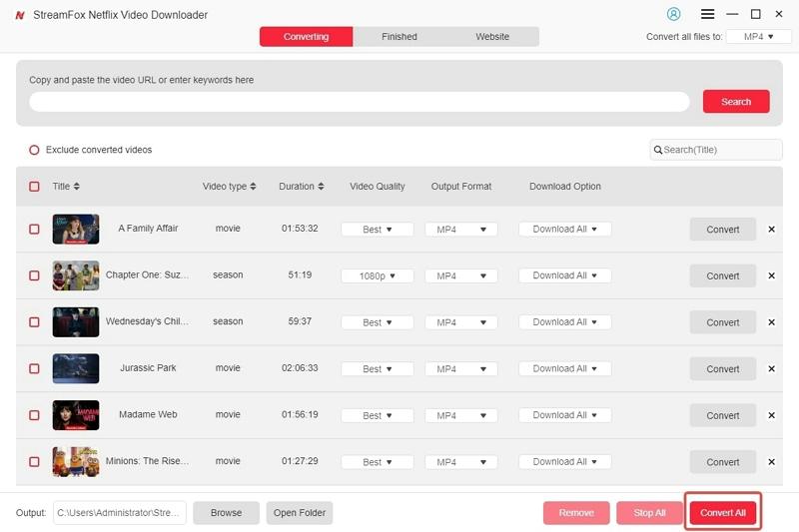Sort by Duration using sort arrows
Image resolution: width=799 pixels, height=532 pixels.
(x=321, y=187)
